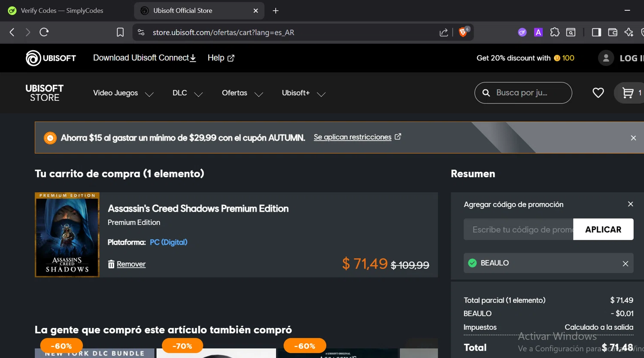Click Download Ubisoft Connect link
Image resolution: width=644 pixels, height=358 pixels.
(x=145, y=58)
